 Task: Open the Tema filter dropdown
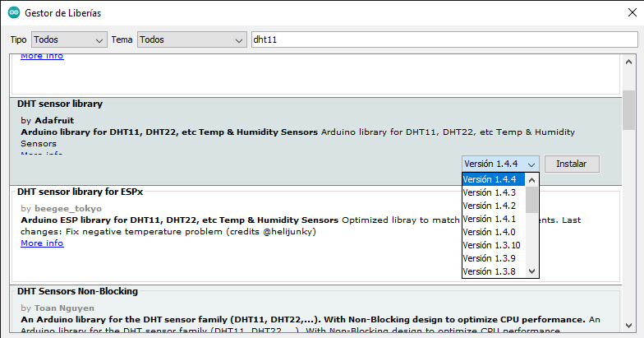point(191,39)
